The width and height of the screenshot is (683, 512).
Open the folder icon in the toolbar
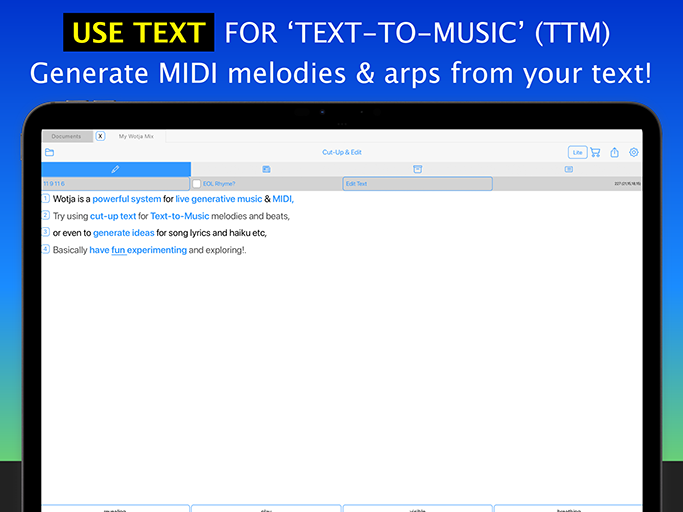point(50,152)
